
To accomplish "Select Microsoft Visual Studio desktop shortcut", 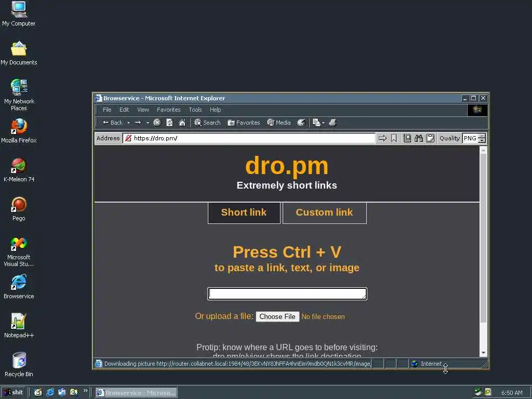I will (19, 251).
